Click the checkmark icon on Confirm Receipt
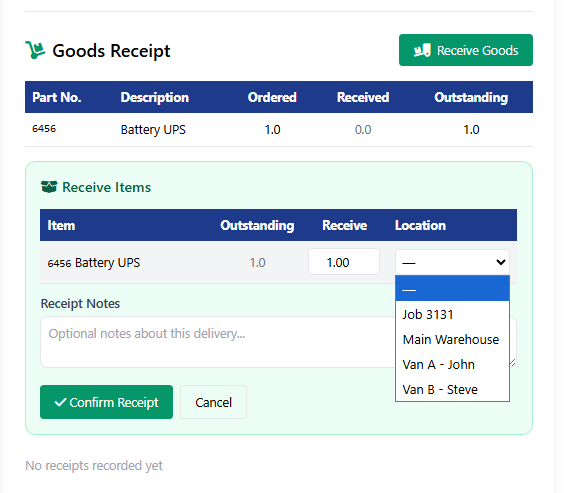 [60, 402]
